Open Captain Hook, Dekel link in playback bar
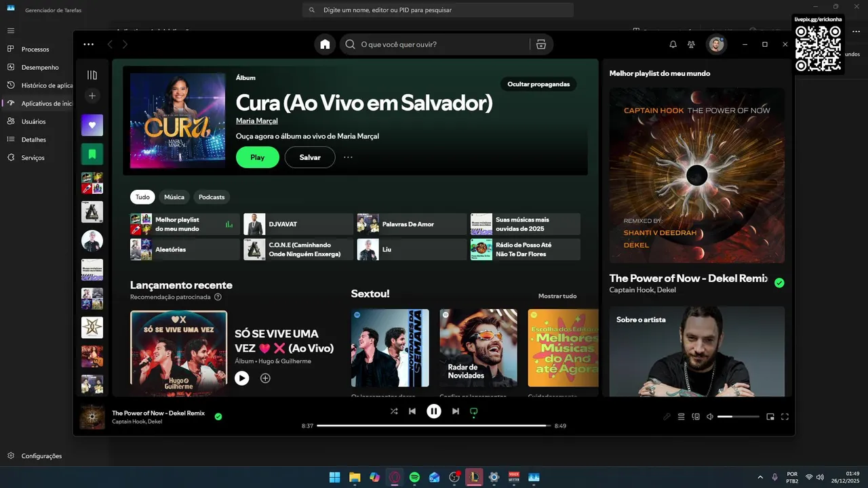The height and width of the screenshot is (488, 868). 137,422
